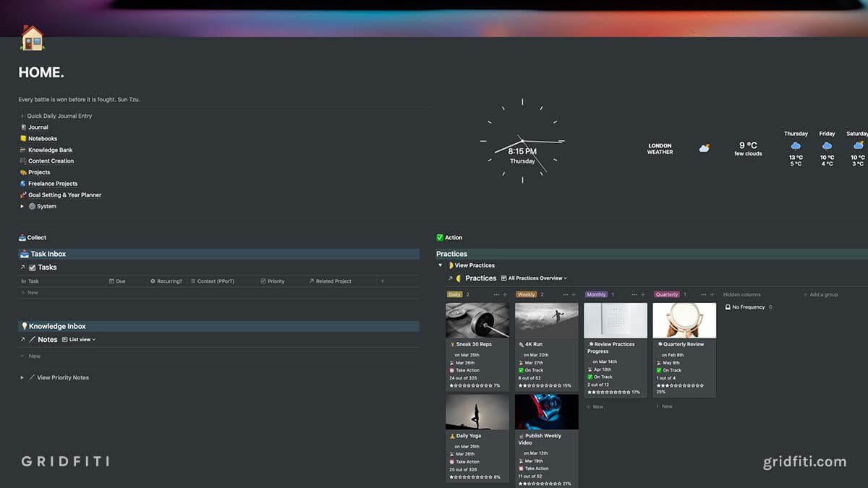Click star progress bar on Quarterly Review card
The height and width of the screenshot is (488, 868).
pyautogui.click(x=680, y=385)
